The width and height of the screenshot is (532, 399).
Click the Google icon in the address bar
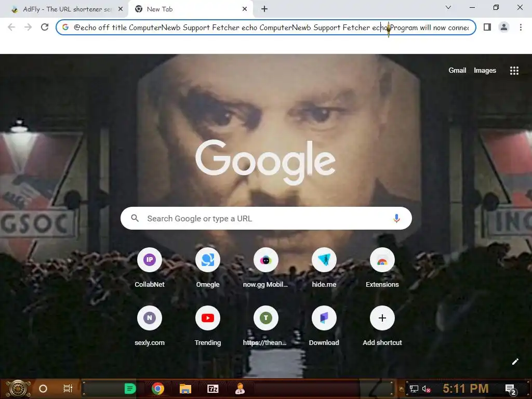click(65, 27)
